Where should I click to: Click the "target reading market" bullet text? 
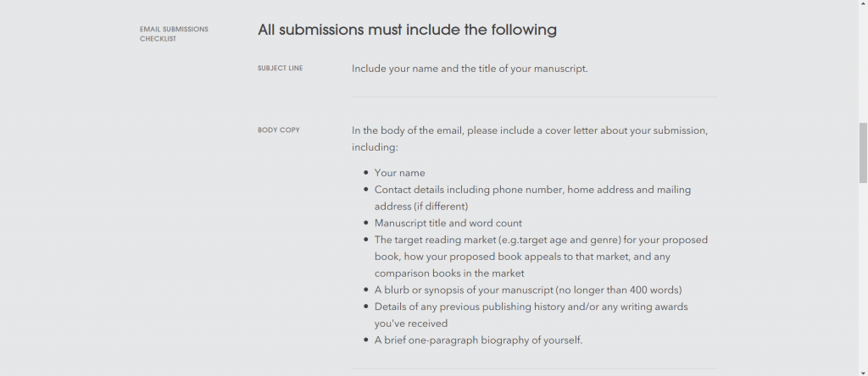coord(541,241)
